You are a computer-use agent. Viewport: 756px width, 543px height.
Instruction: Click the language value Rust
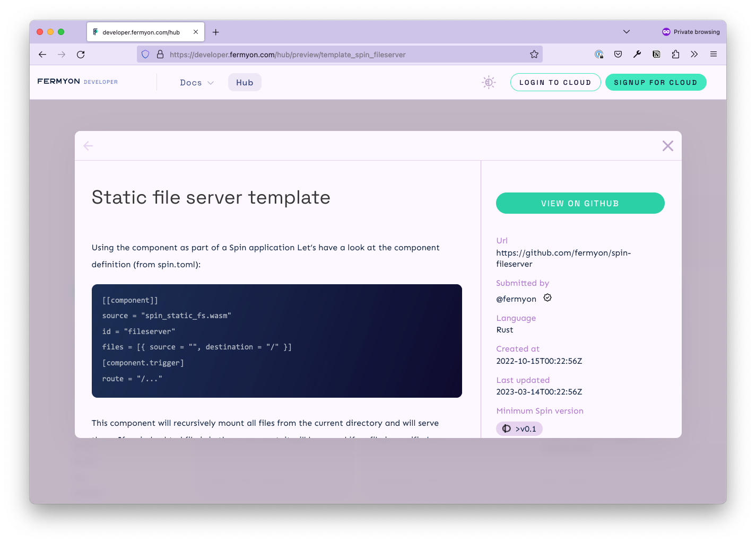click(505, 330)
